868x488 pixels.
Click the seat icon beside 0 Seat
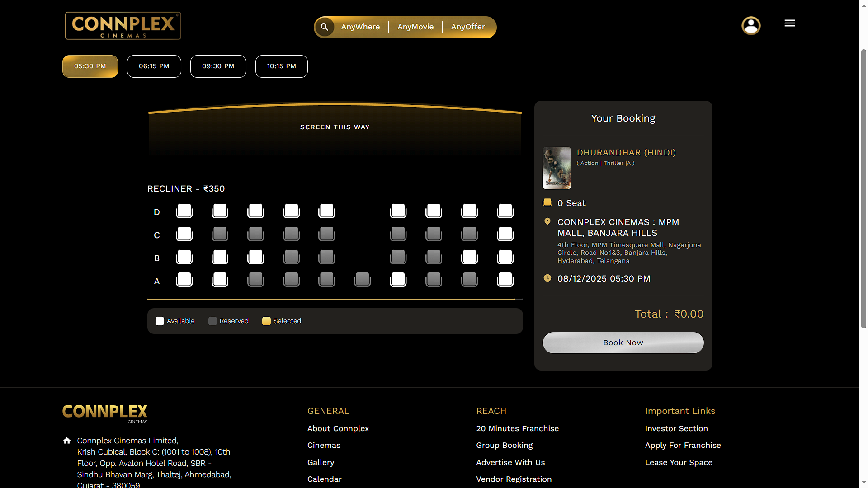pyautogui.click(x=547, y=202)
